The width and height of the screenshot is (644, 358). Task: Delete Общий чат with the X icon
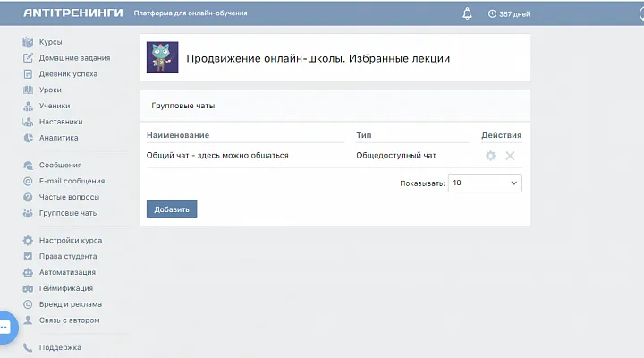510,156
